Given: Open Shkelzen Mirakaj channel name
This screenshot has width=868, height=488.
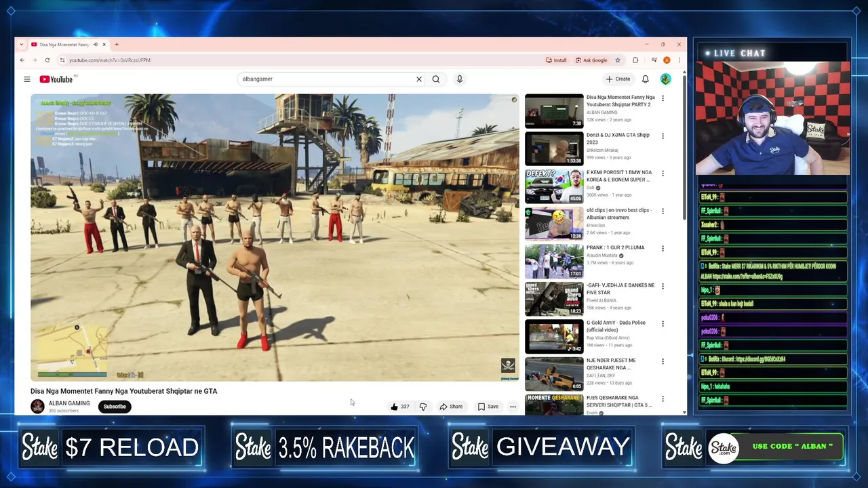Looking at the screenshot, I should pyautogui.click(x=601, y=150).
